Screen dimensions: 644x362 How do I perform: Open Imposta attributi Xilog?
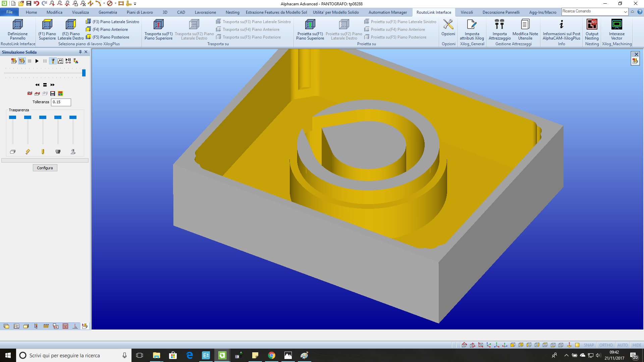(472, 30)
